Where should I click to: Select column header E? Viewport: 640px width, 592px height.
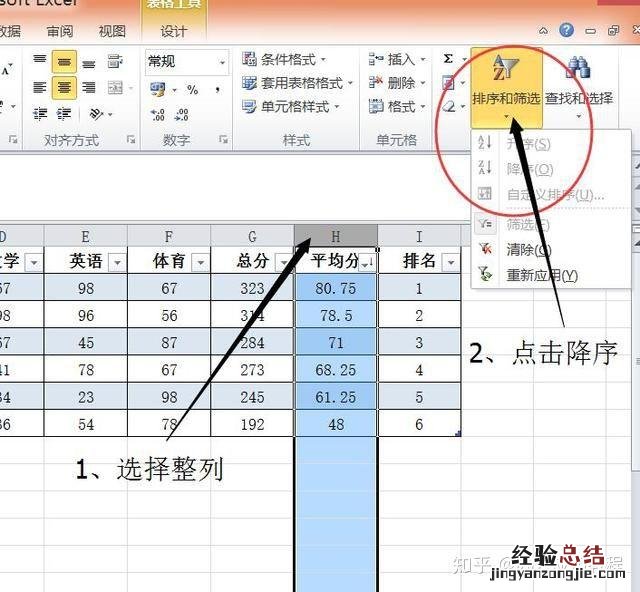pyautogui.click(x=85, y=236)
